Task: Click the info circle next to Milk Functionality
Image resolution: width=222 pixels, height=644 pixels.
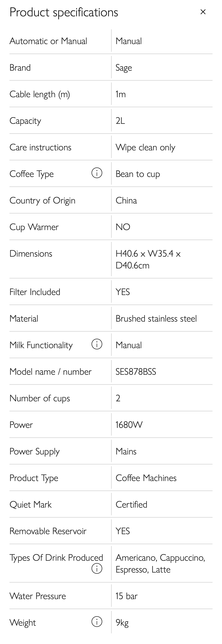Action: point(96,344)
